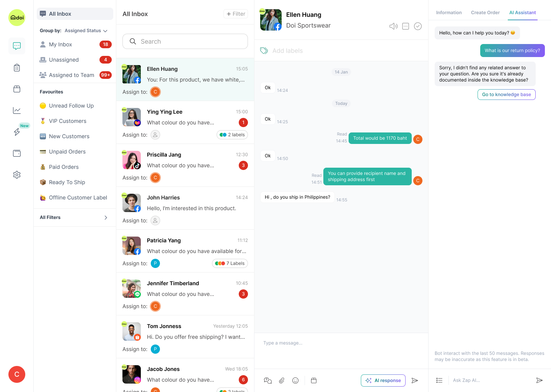Open the New automation lightning icon

[x=17, y=132]
